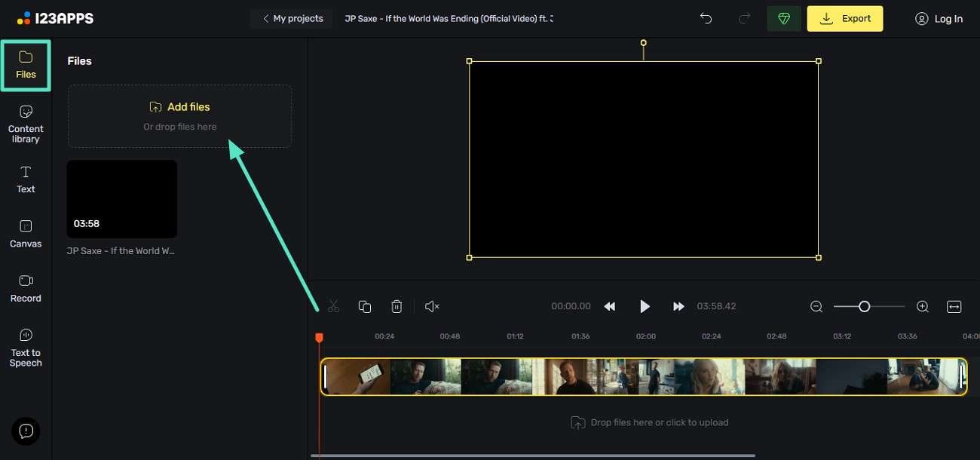The height and width of the screenshot is (460, 980).
Task: Click the 00:24 mark on timeline ruler
Action: tap(384, 336)
